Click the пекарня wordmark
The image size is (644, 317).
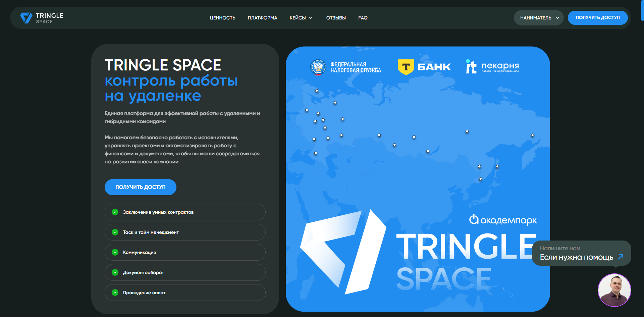pos(500,66)
